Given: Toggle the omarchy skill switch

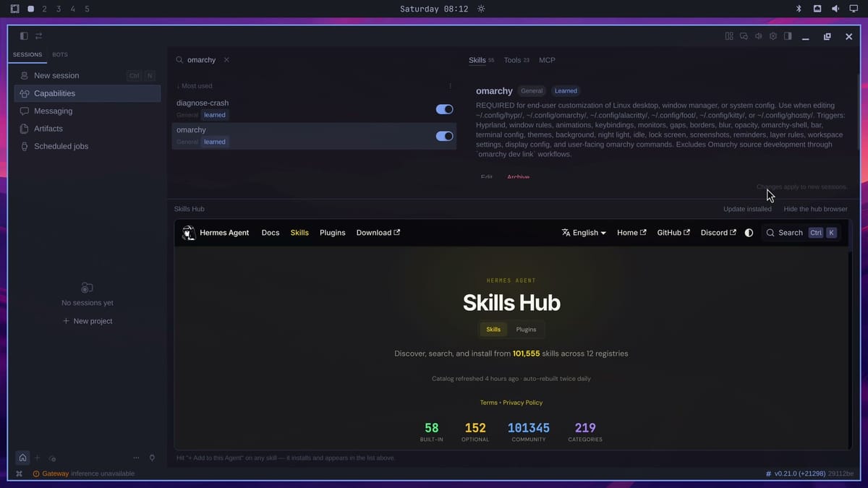Looking at the screenshot, I should [x=444, y=136].
